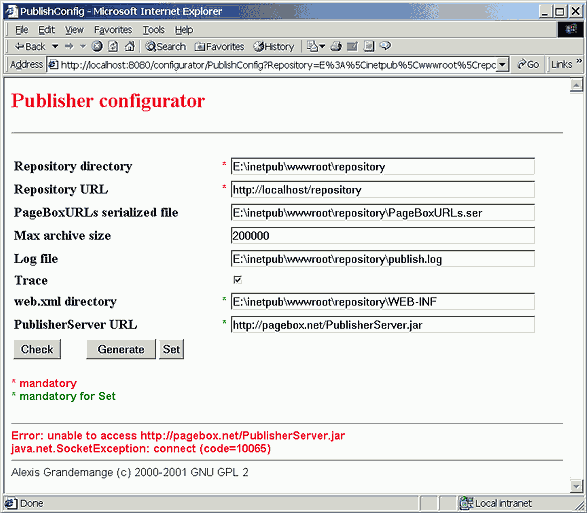Open the Forward history dropdown arrow
The width and height of the screenshot is (587, 513).
tap(83, 46)
